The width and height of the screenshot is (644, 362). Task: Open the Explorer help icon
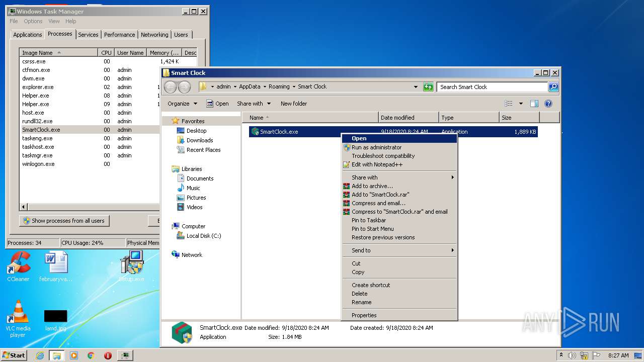point(548,104)
